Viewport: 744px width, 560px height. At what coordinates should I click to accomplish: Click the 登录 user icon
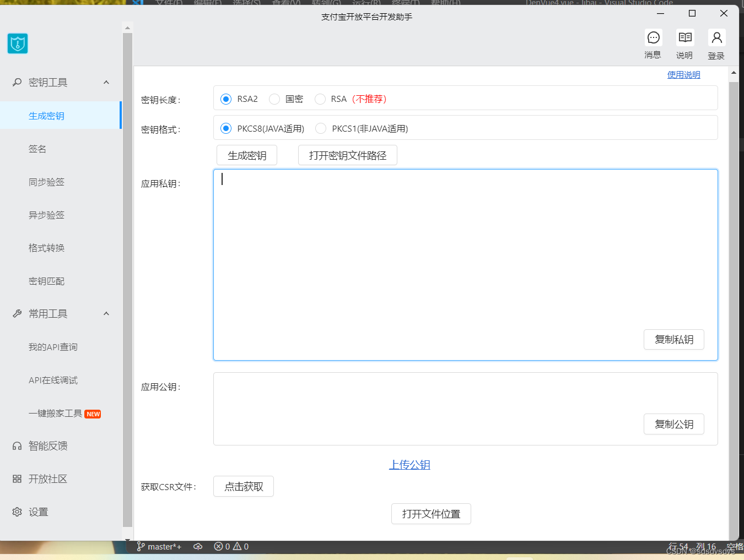[716, 37]
